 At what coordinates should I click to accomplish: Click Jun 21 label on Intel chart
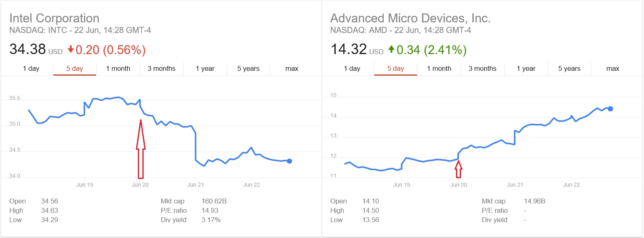(x=196, y=185)
